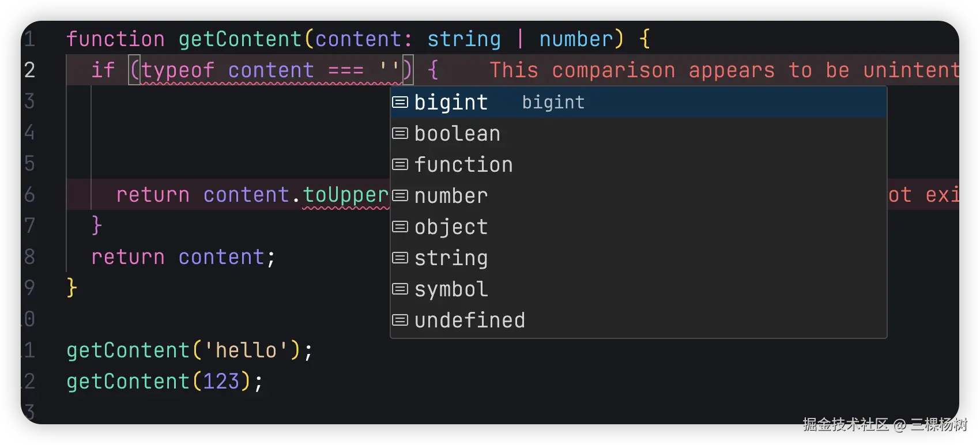Click the bigint type detail label
The height and width of the screenshot is (445, 980).
(553, 103)
